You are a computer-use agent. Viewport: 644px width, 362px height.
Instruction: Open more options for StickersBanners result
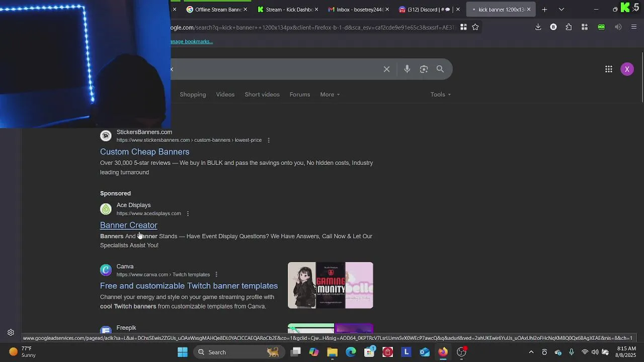pos(269,140)
